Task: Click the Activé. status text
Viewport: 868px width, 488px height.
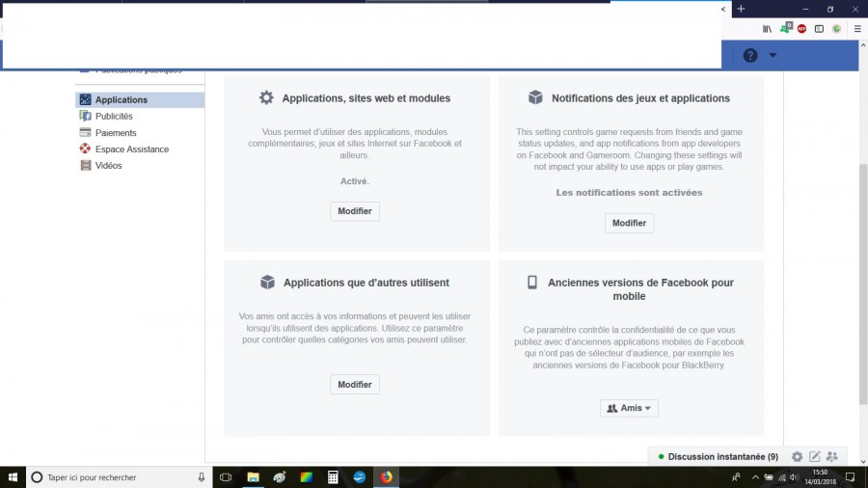Action: [x=354, y=181]
